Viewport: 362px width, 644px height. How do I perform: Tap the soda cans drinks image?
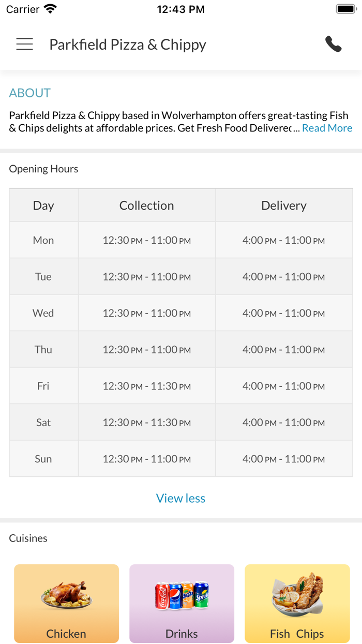(182, 595)
